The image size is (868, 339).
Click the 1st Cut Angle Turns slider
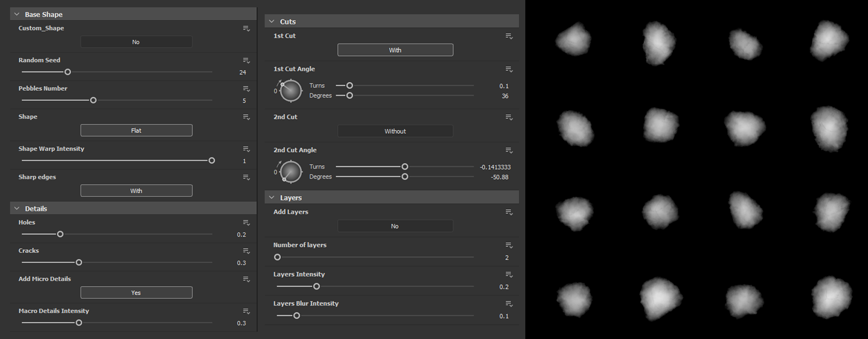click(x=405, y=85)
